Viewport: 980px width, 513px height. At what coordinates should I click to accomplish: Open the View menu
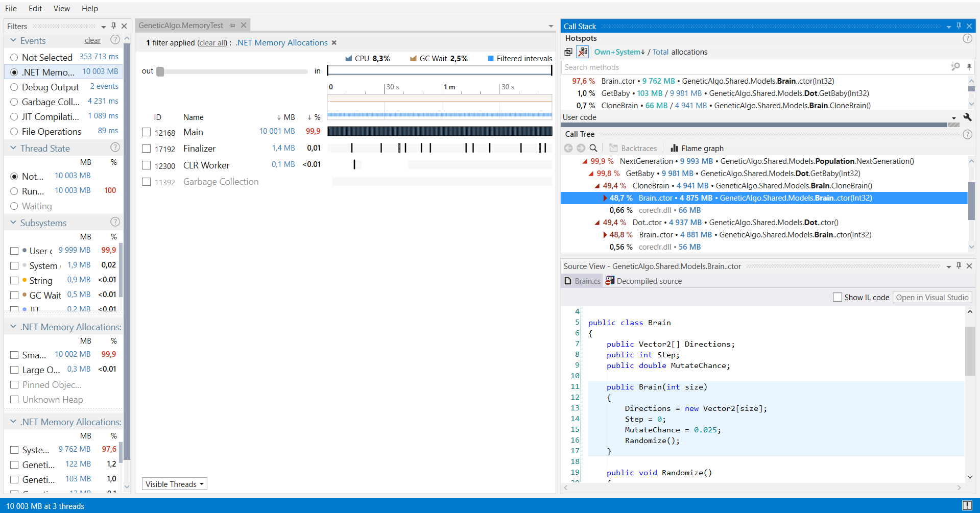coord(62,8)
